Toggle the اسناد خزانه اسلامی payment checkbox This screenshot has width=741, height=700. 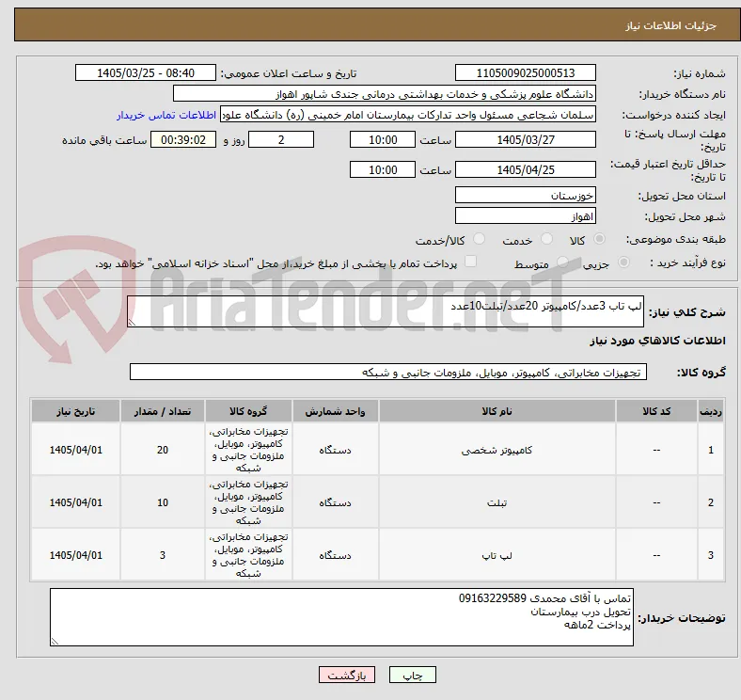[x=471, y=262]
